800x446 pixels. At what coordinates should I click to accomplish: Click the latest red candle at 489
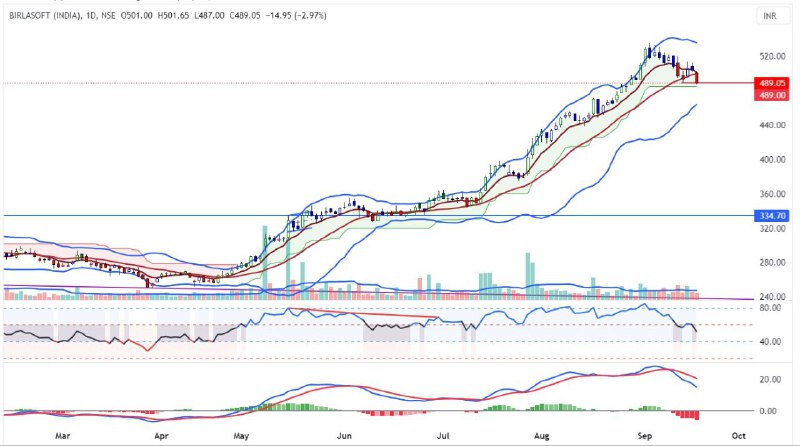696,77
